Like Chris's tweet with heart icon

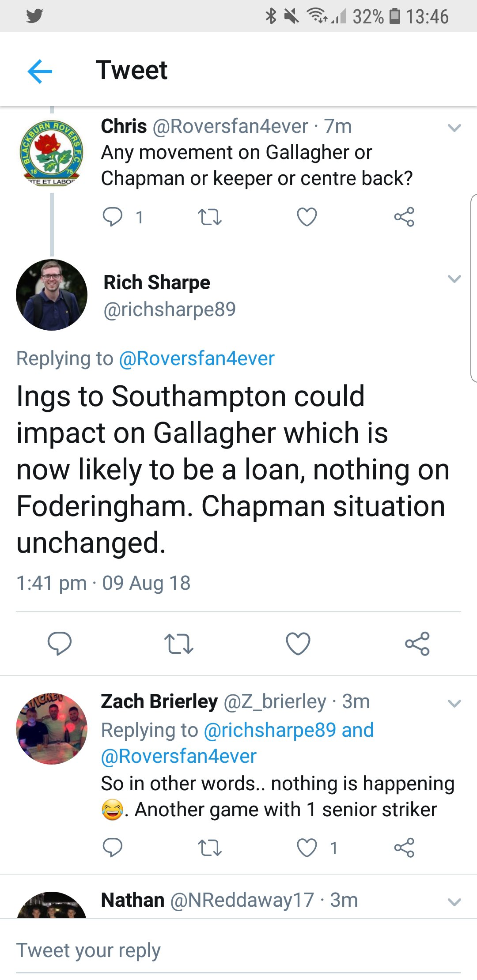[307, 217]
